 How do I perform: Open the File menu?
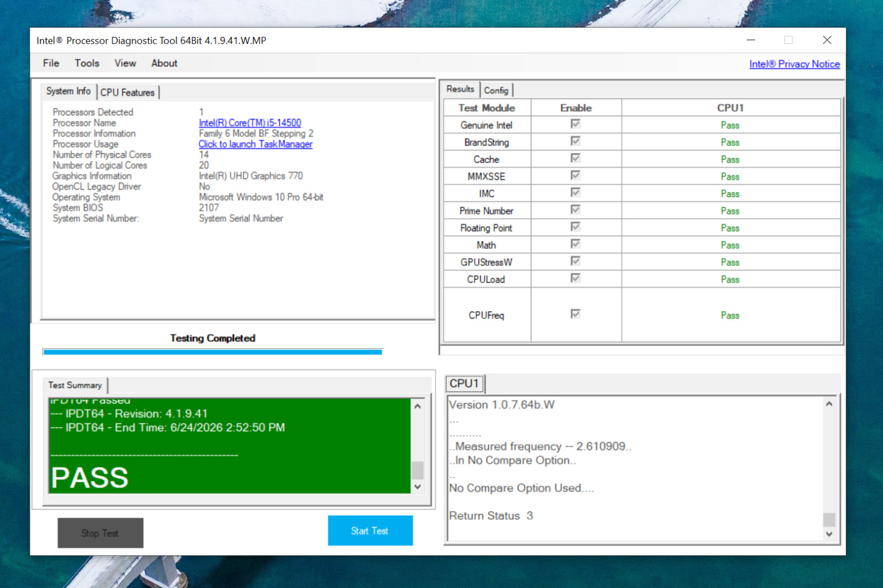tap(51, 63)
